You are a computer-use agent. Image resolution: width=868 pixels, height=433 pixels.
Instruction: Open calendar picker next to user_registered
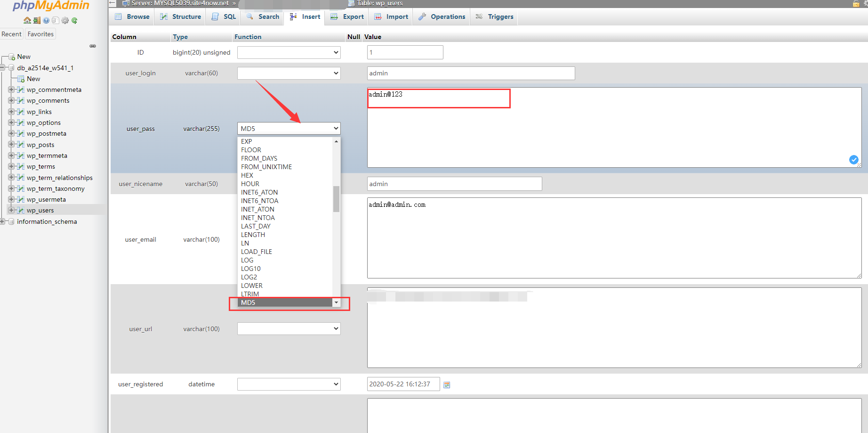click(447, 385)
